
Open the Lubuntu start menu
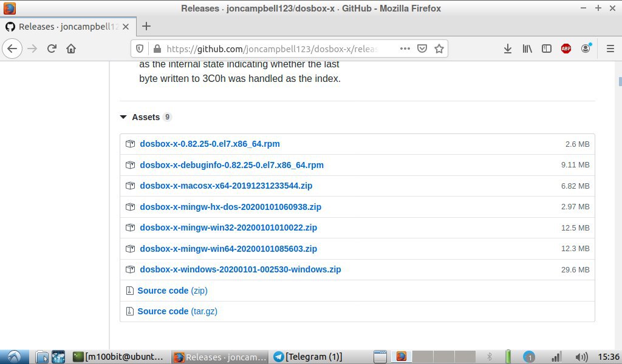[x=15, y=357]
